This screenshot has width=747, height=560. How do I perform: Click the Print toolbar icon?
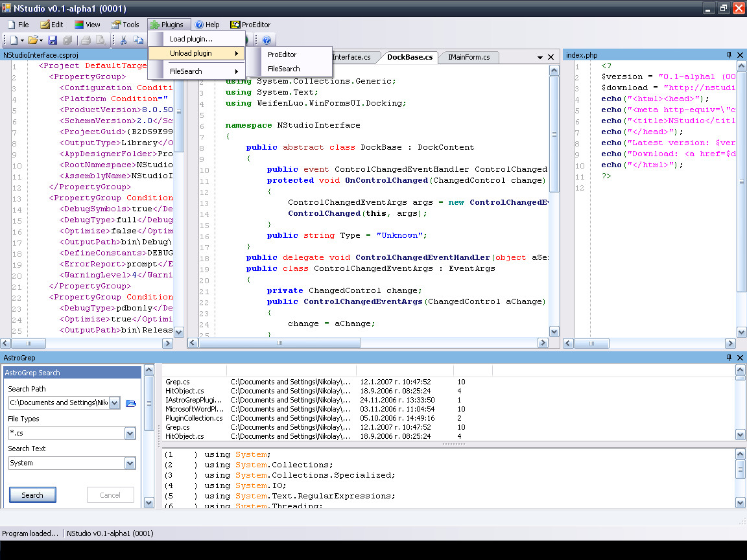pos(86,40)
